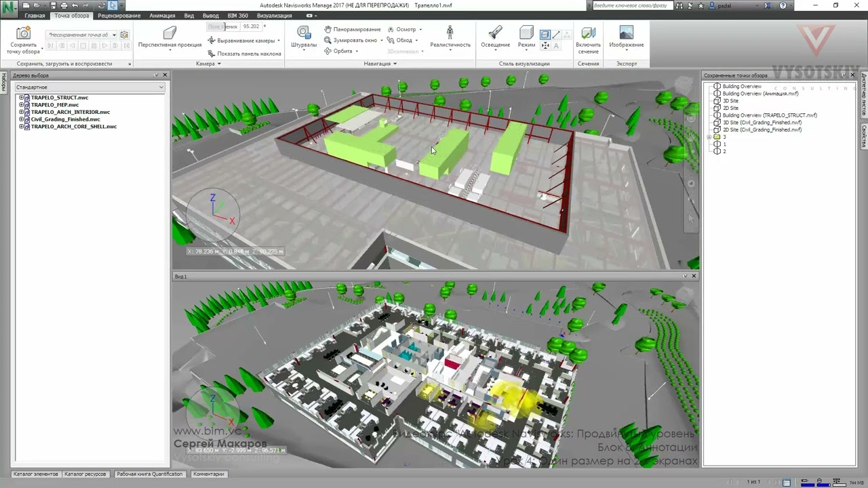Toggle the Snap Points button in render style

click(x=545, y=45)
